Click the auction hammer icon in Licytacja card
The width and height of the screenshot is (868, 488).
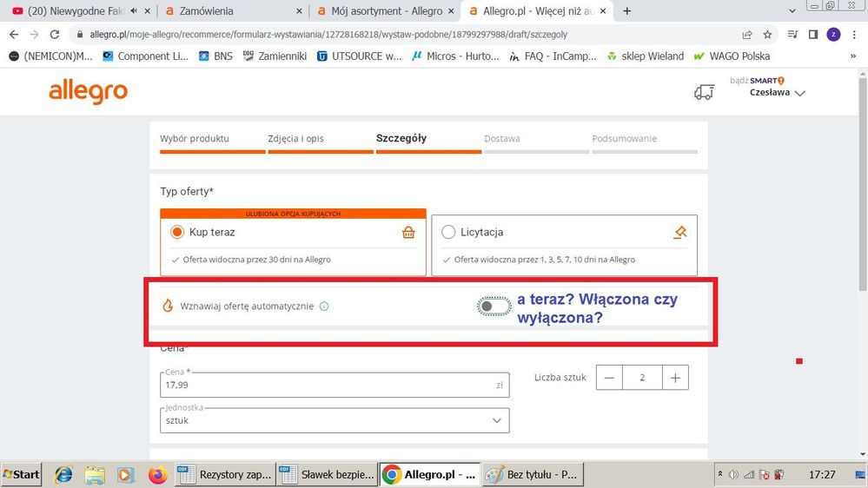pos(680,233)
